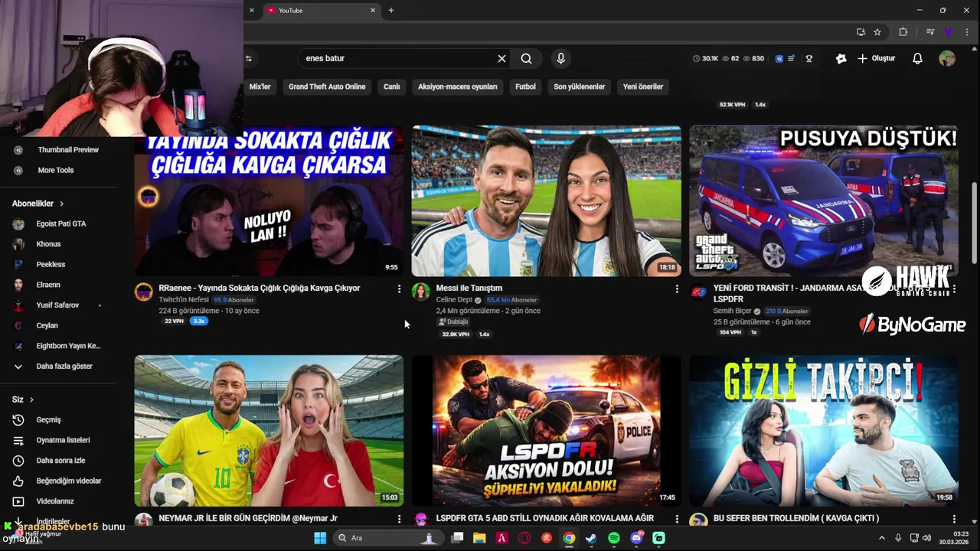Open the 'Pusuya Düştük' Ford Transit thumbnail
Screen dimensions: 980x551
[823, 201]
